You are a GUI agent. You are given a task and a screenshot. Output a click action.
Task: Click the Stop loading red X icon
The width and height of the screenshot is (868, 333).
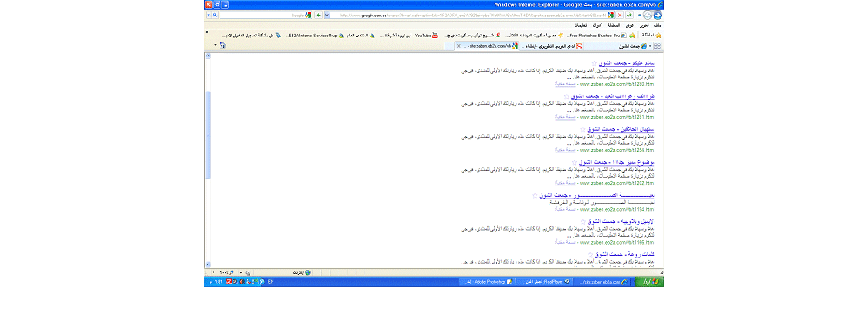pyautogui.click(x=620, y=15)
